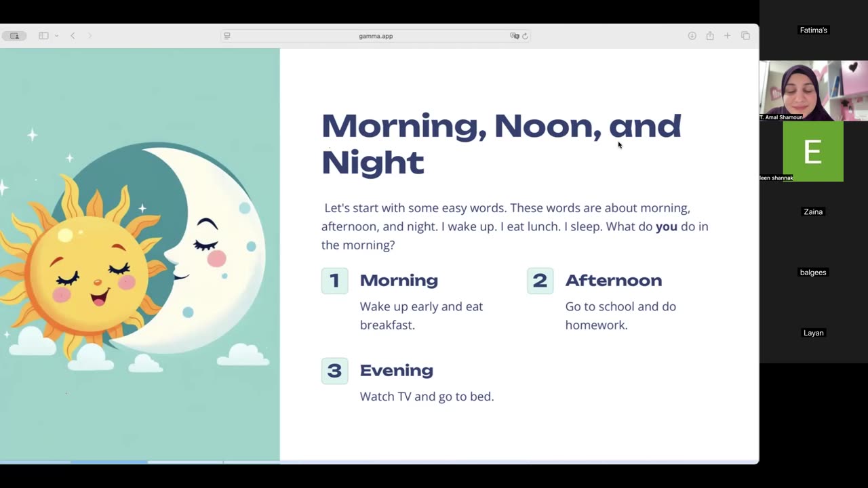The height and width of the screenshot is (488, 868).
Task: Select the balqees participant tile
Action: [x=813, y=272]
